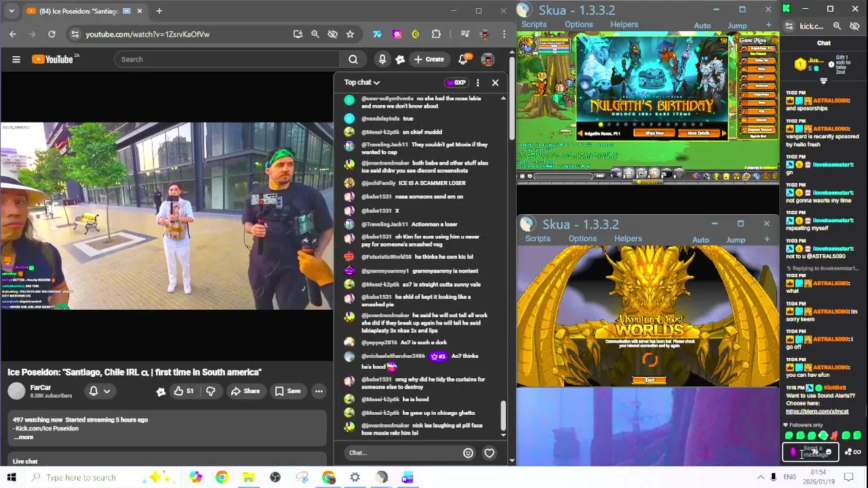868x488 pixels.
Task: Click into the Chat... message field
Action: pos(400,453)
